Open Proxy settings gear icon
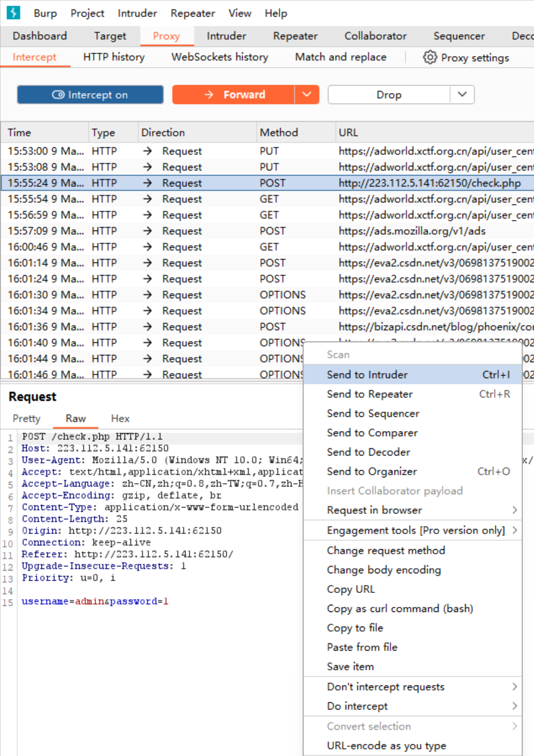534x756 pixels. pyautogui.click(x=430, y=57)
